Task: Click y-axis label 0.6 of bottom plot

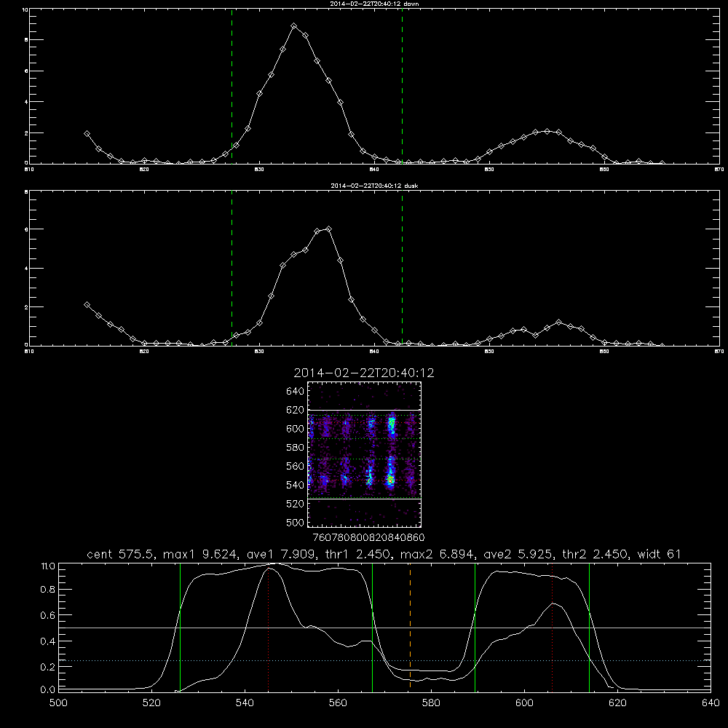Action: click(48, 615)
